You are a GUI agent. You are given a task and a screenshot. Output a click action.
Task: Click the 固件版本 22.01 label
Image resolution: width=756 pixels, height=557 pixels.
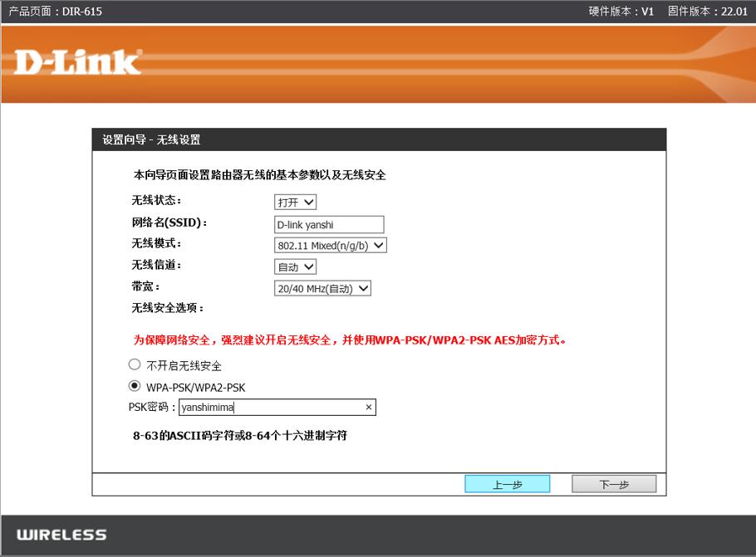[x=707, y=12]
